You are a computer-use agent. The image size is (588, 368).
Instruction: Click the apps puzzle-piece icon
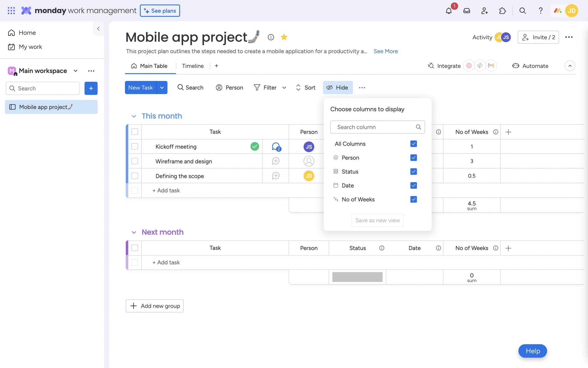point(502,11)
